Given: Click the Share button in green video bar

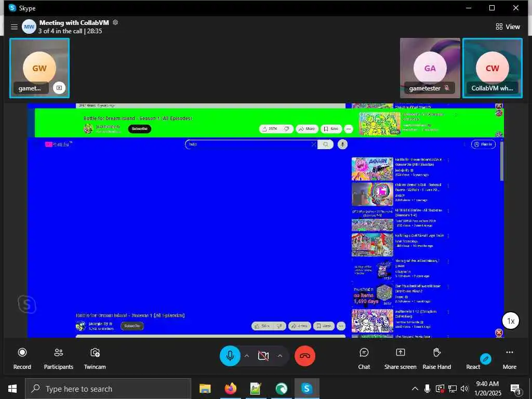Looking at the screenshot, I should [307, 129].
